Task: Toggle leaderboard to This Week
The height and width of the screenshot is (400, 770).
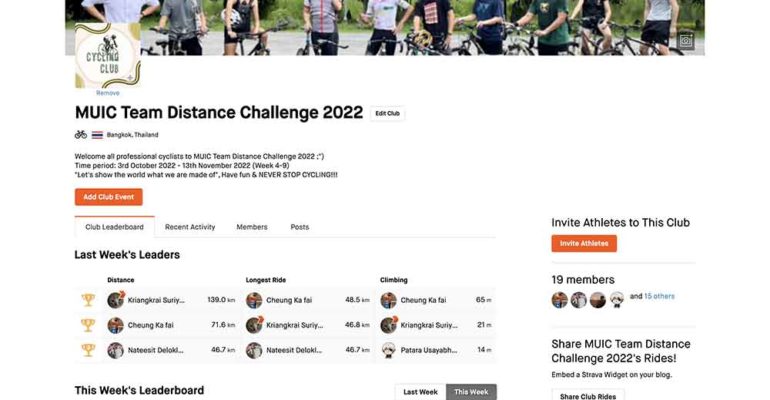Action: tap(471, 392)
